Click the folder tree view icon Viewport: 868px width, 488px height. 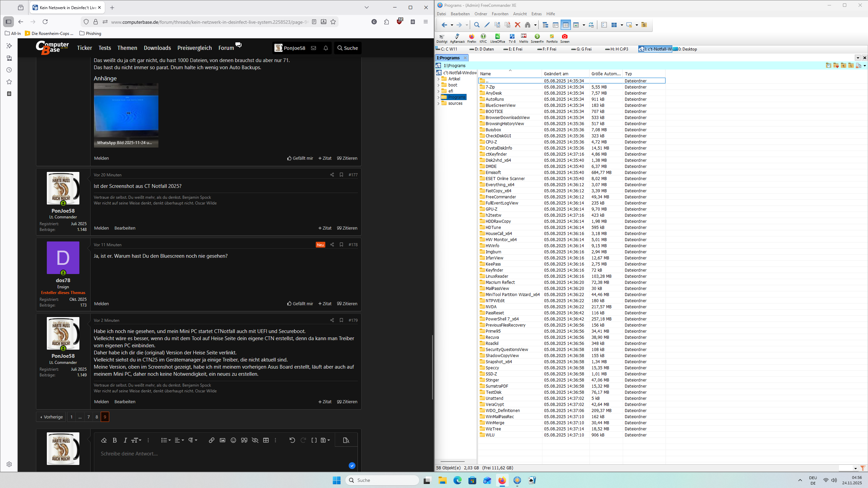[x=545, y=25]
